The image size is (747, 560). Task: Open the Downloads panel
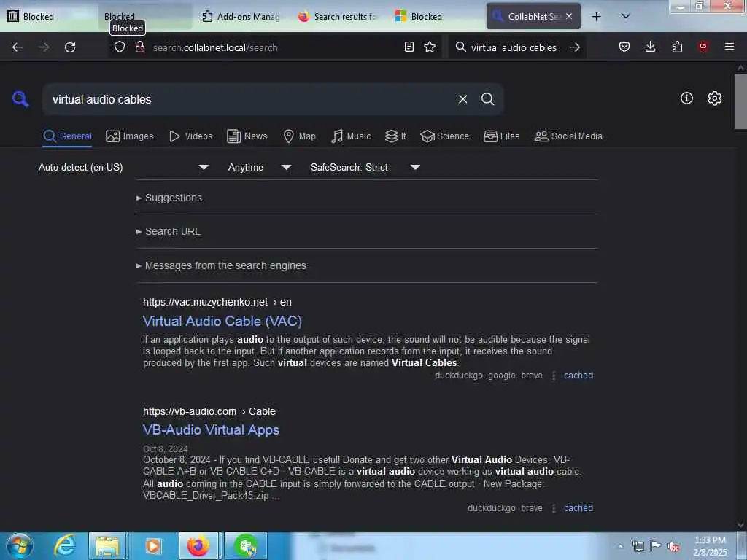(x=650, y=47)
